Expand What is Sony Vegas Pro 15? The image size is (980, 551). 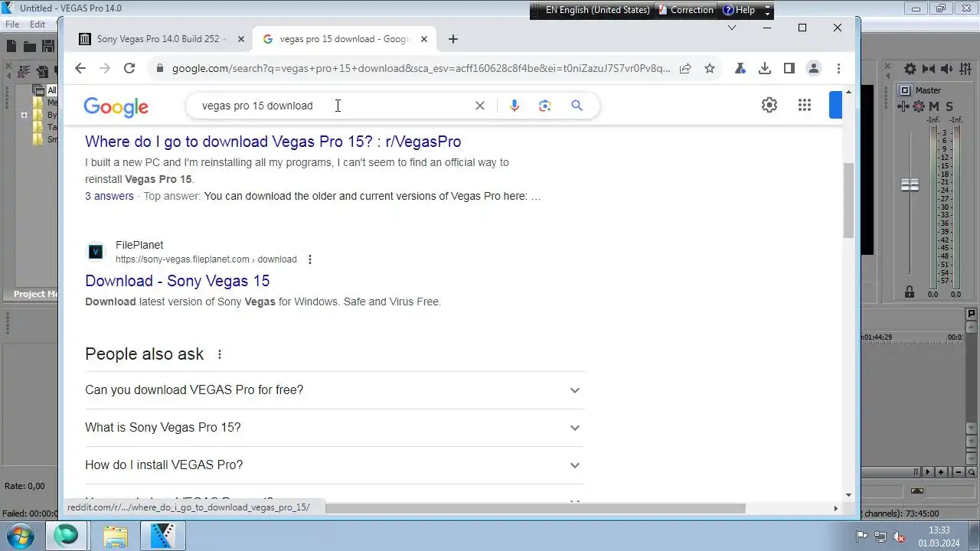(334, 428)
